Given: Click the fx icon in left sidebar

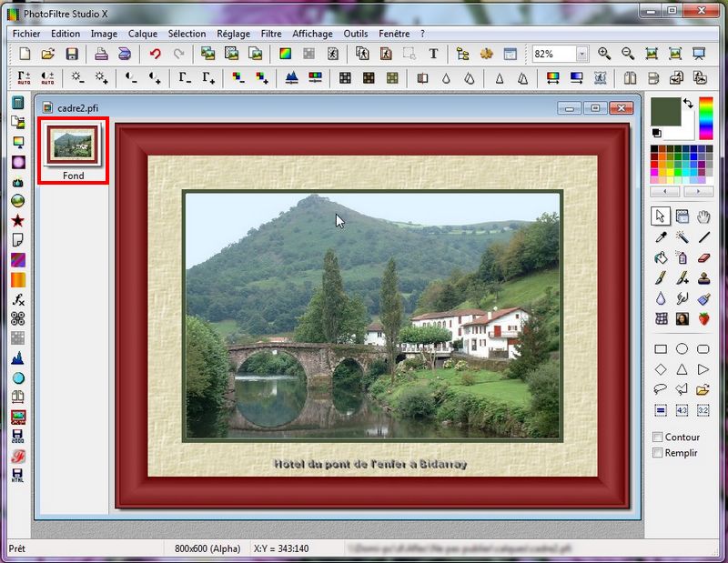Looking at the screenshot, I should point(17,299).
